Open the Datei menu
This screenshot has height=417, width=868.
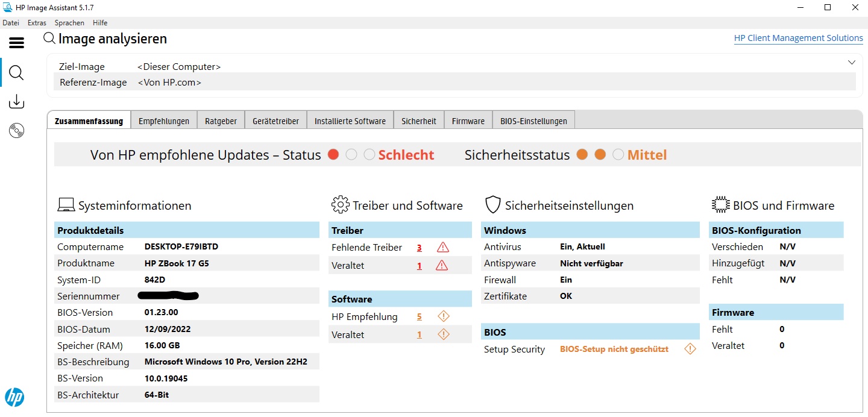[11, 23]
